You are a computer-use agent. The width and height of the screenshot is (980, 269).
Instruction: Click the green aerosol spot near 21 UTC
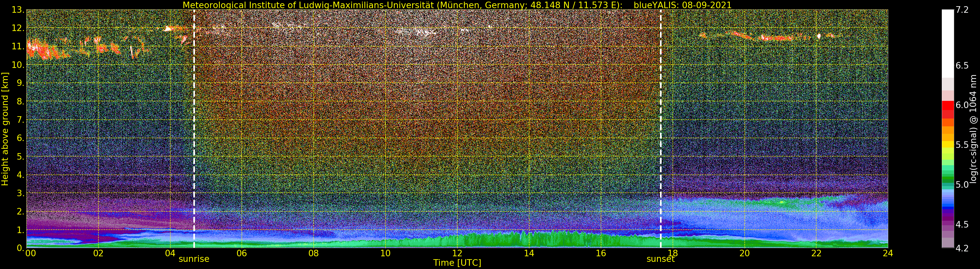point(781,202)
